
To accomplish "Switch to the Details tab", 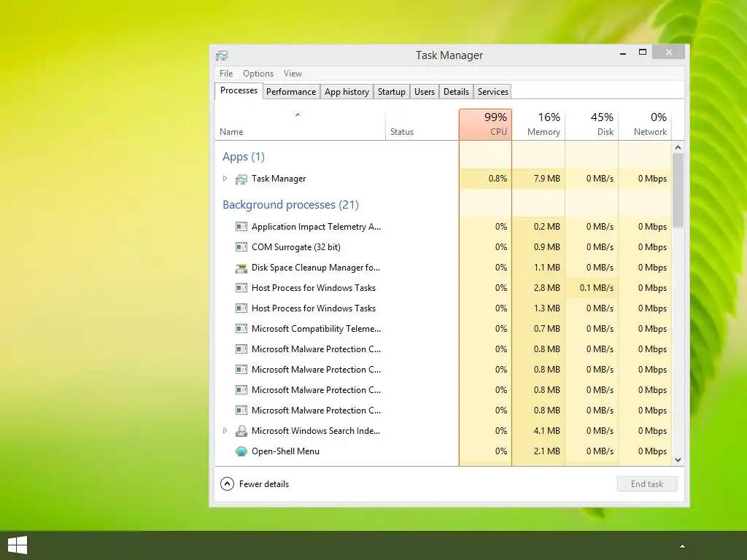I will [x=457, y=92].
